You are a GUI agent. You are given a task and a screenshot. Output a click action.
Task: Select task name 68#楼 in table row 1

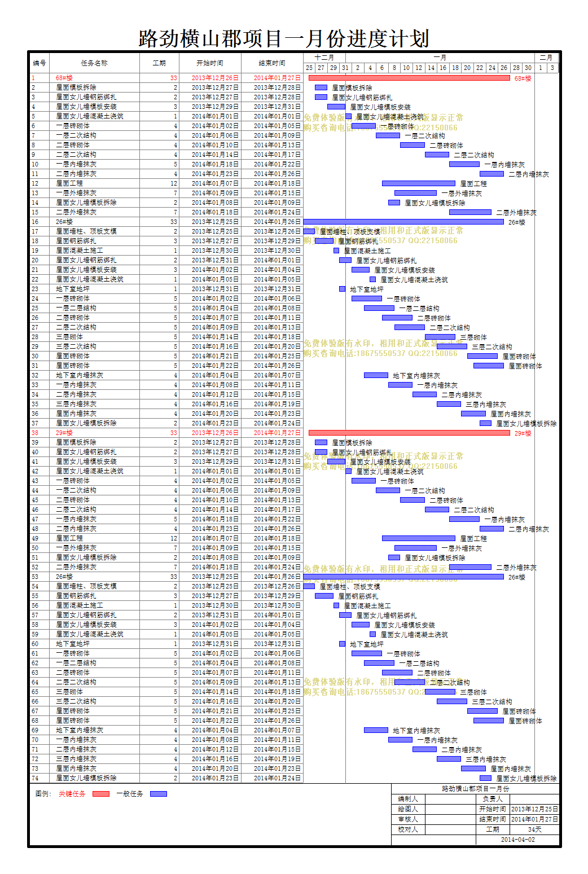point(64,78)
